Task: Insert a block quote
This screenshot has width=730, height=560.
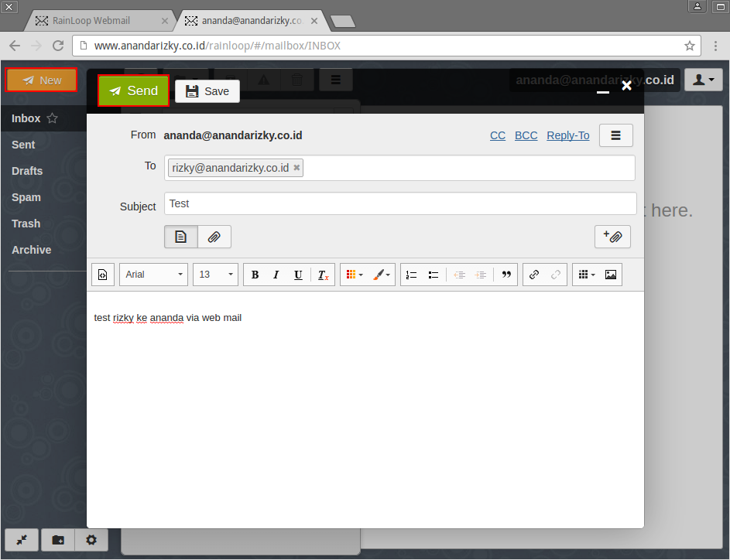Action: (506, 275)
